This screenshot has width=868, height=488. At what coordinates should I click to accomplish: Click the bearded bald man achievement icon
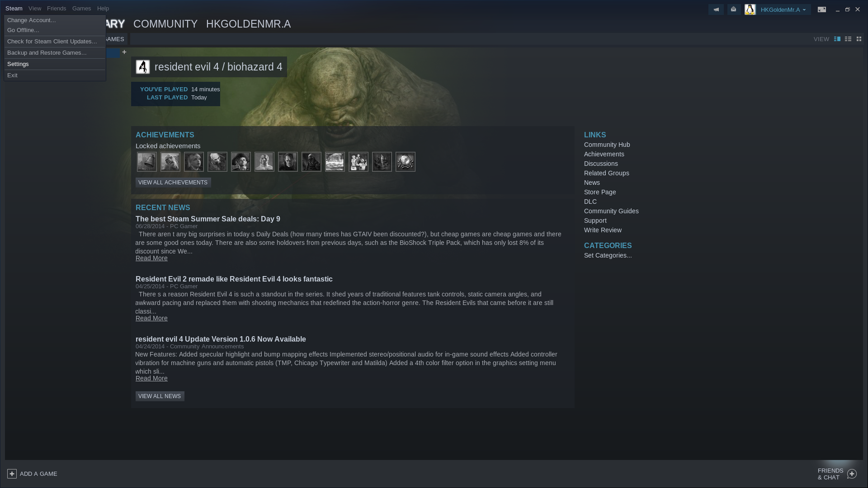[217, 162]
